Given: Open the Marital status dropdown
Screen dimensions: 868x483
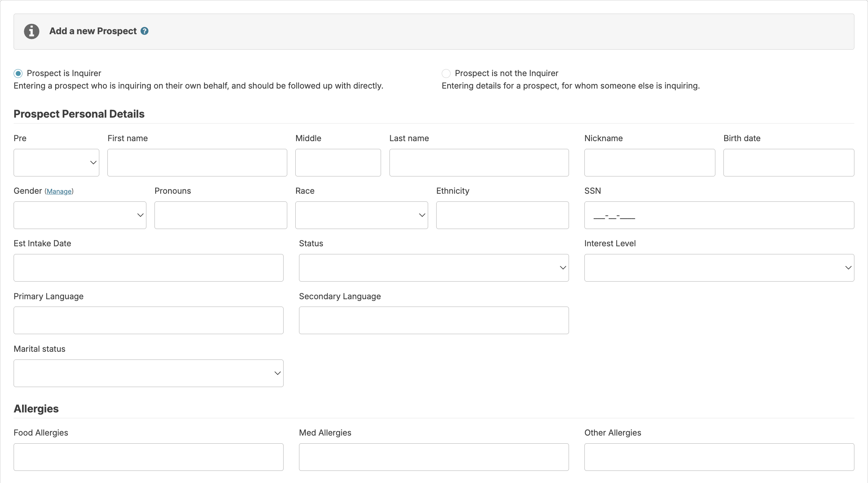Looking at the screenshot, I should tap(148, 373).
